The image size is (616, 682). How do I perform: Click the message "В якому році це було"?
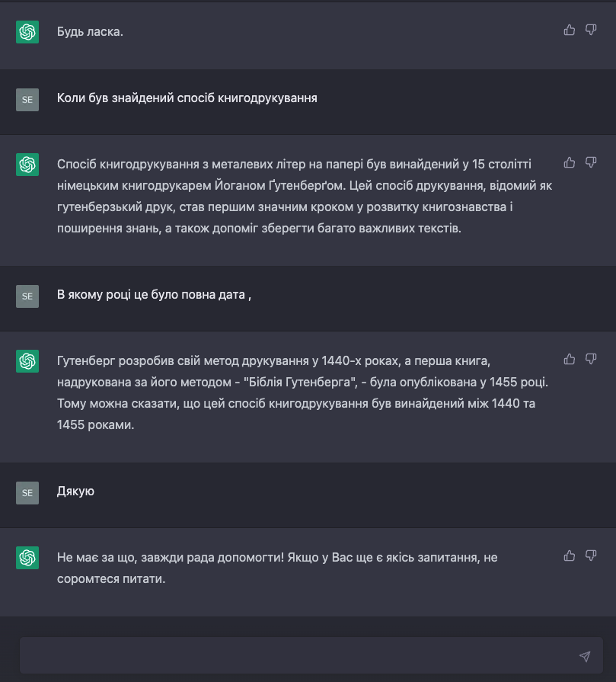pyautogui.click(x=154, y=295)
